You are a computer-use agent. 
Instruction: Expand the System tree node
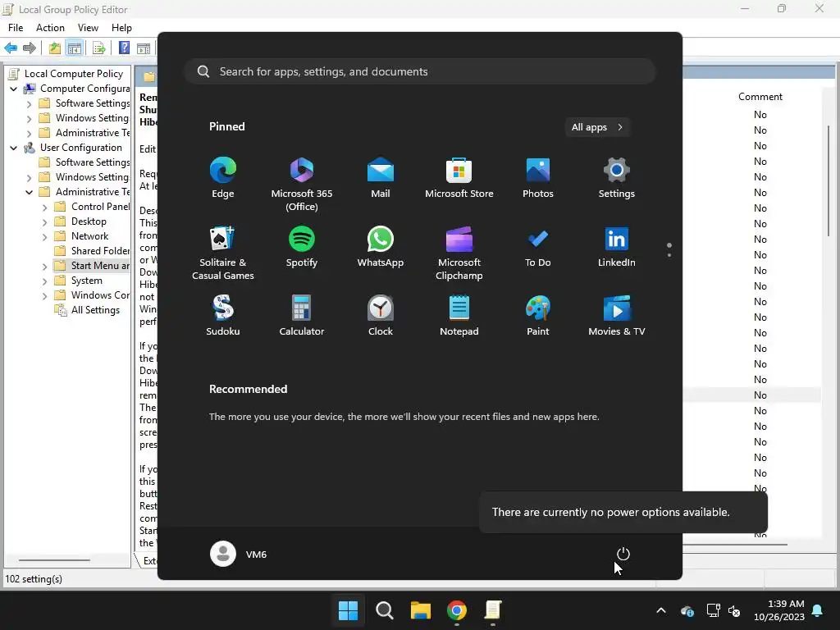tap(45, 281)
